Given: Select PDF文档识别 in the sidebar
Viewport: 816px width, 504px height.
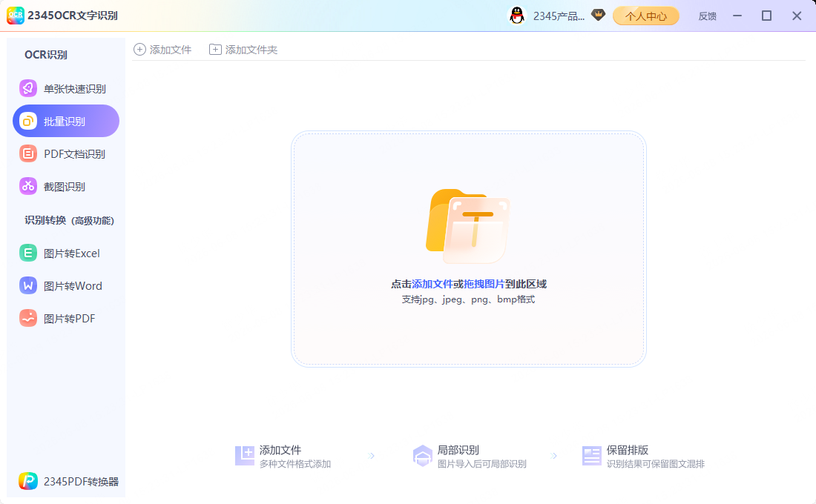Looking at the screenshot, I should 65,154.
